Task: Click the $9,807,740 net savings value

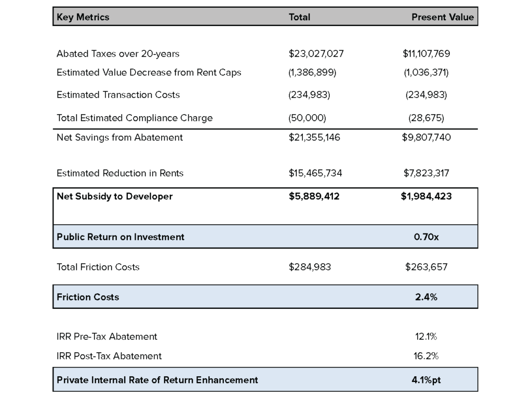Action: click(427, 138)
